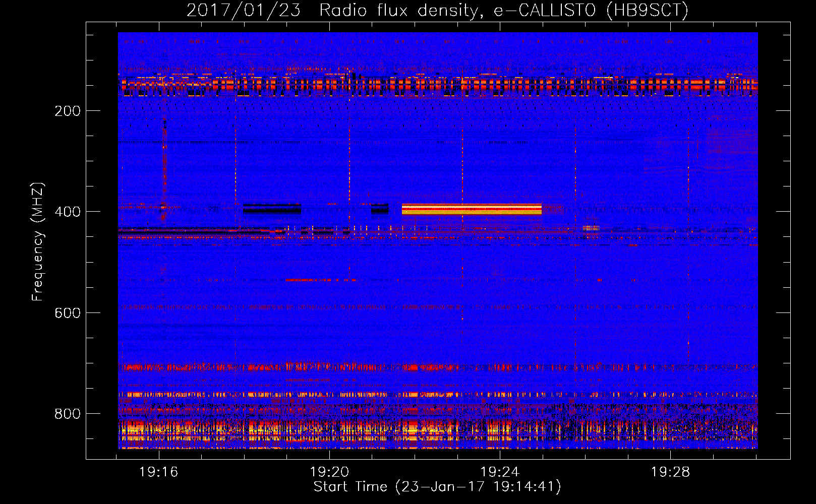Select the 600 frequency tick label
This screenshot has width=816, height=504.
click(x=68, y=313)
